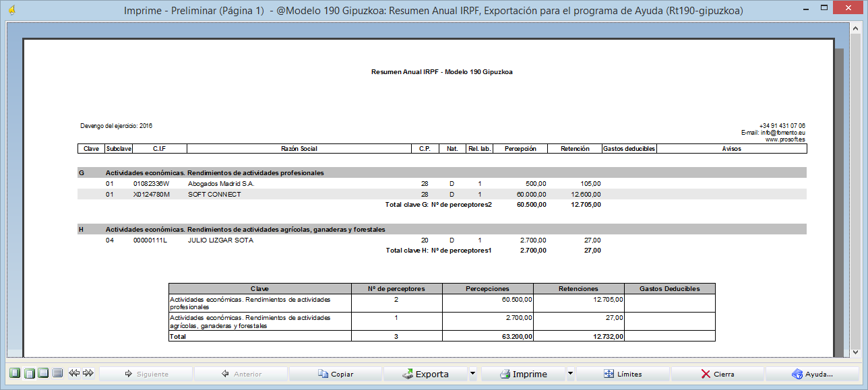Click the Retención column header
The image size is (868, 390).
575,148
